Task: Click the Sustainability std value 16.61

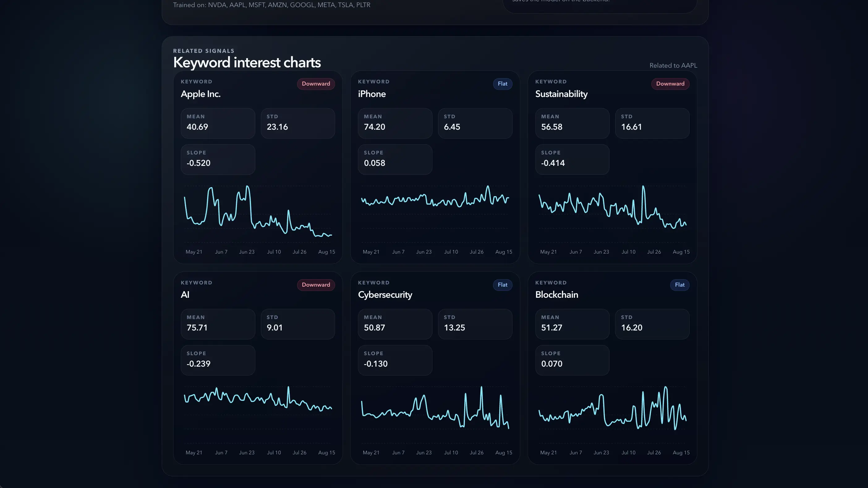Action: click(x=632, y=127)
